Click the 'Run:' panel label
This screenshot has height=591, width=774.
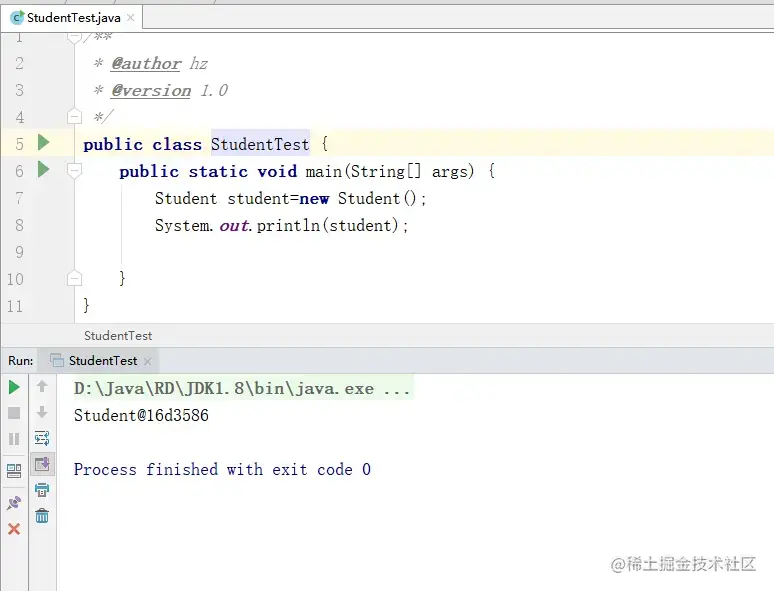tap(21, 361)
